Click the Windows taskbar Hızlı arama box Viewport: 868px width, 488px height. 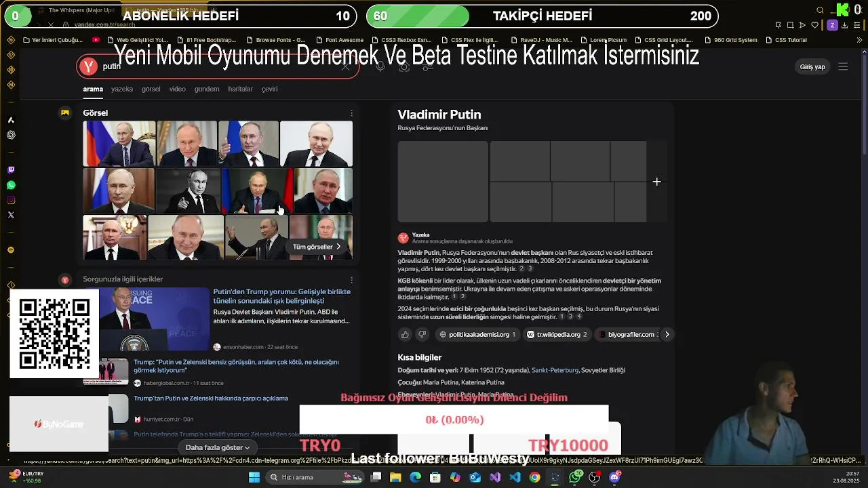tap(315, 477)
